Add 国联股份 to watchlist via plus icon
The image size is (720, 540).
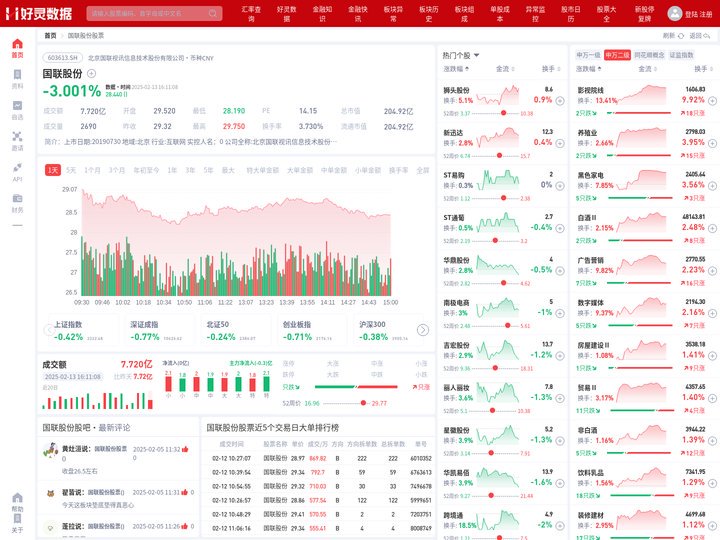[x=91, y=73]
